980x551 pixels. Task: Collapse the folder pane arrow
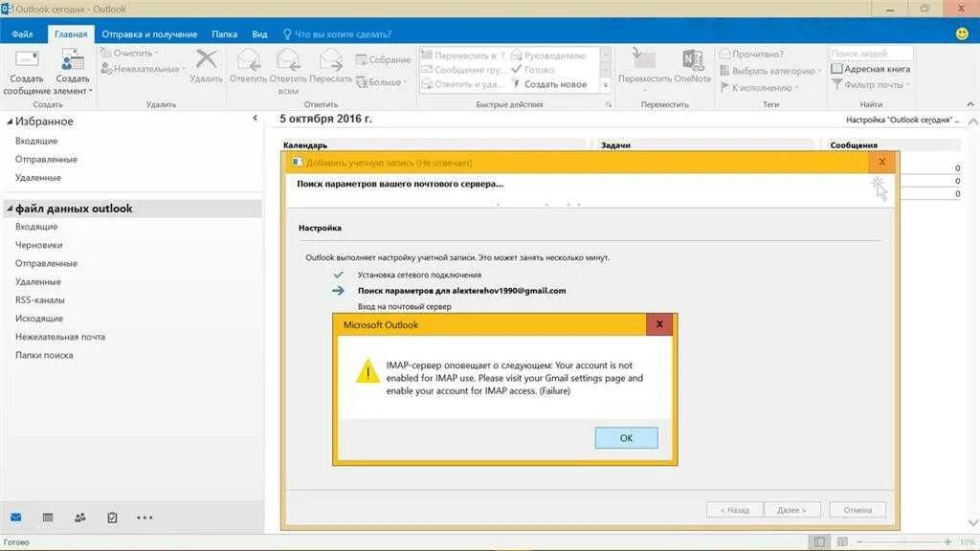tap(255, 118)
